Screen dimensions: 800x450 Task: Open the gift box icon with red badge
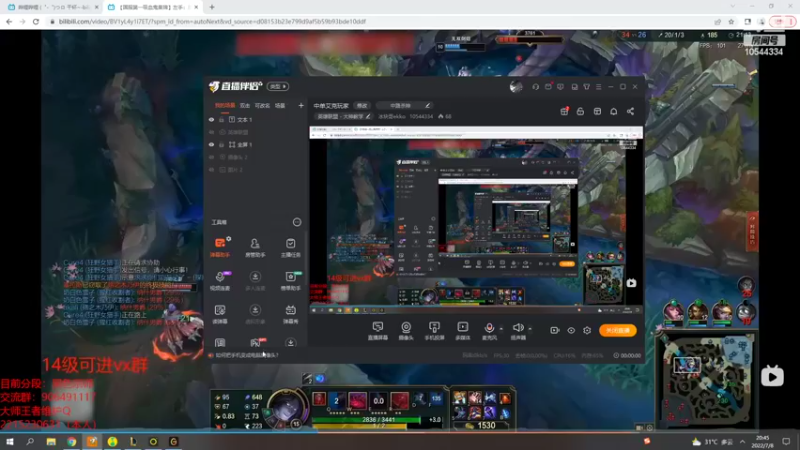pos(564,111)
